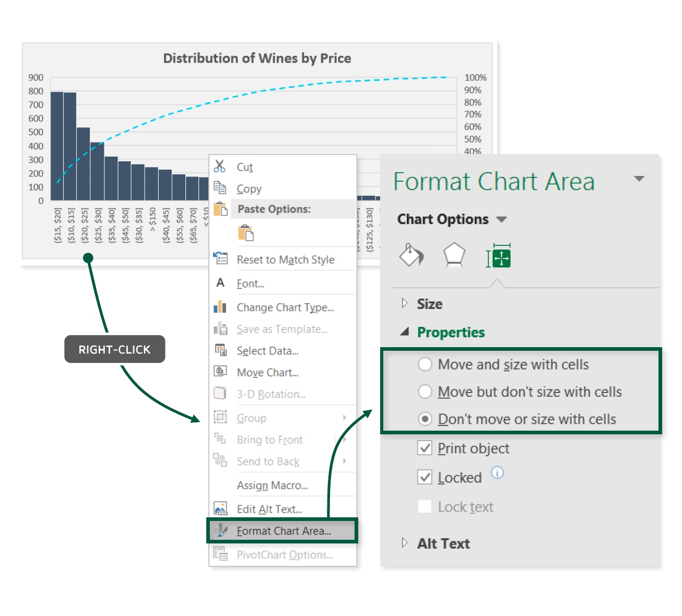682x616 pixels.
Task: Click the Copy pages icon
Action: [x=220, y=188]
